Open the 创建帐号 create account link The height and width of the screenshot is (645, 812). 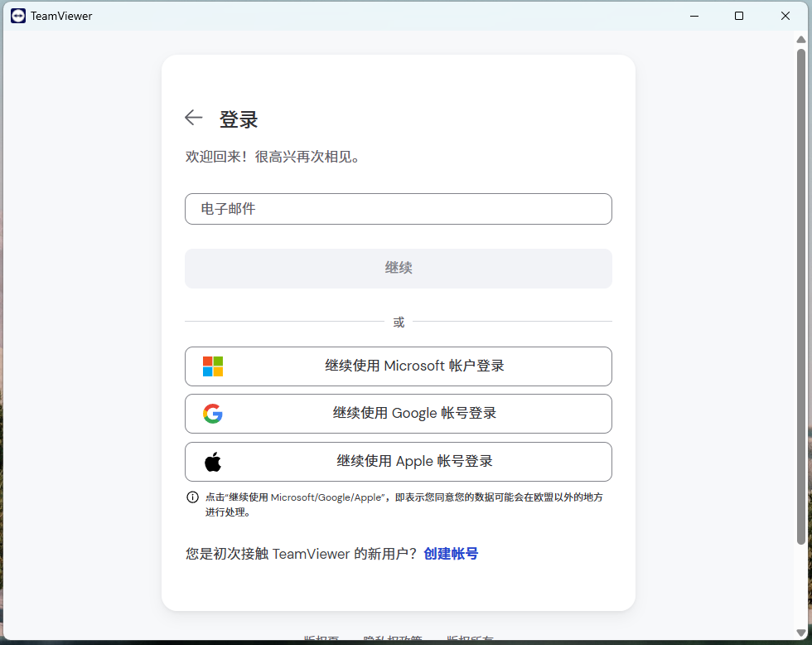(x=451, y=554)
